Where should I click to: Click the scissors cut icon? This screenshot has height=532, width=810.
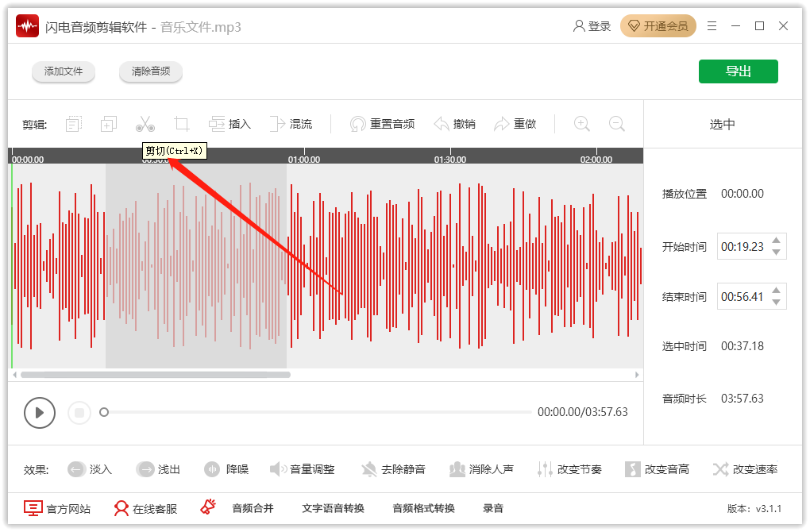coord(145,124)
